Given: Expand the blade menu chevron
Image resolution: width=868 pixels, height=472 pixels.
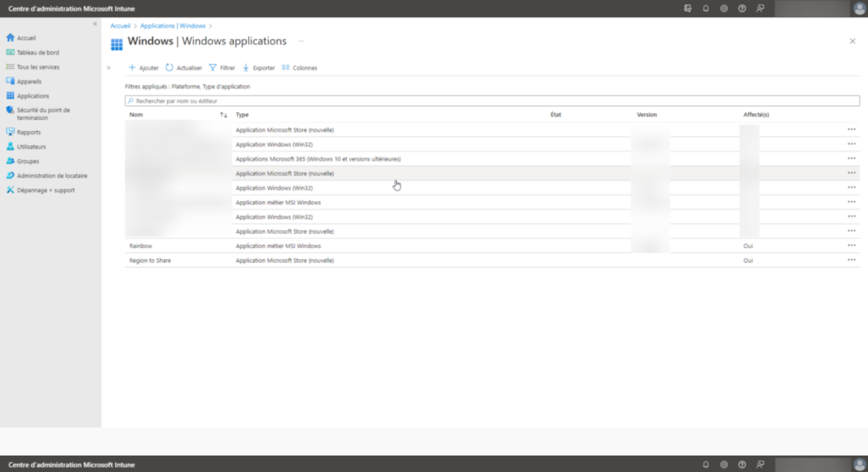Looking at the screenshot, I should coord(109,68).
